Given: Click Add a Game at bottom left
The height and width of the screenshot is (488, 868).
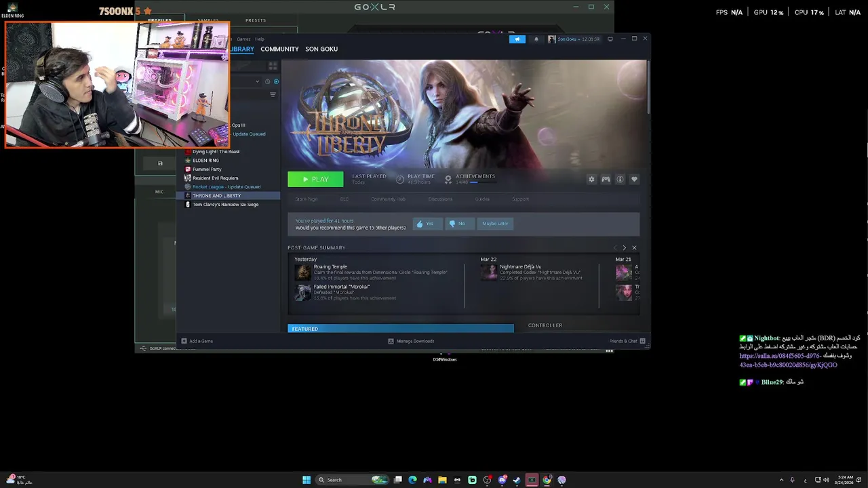Looking at the screenshot, I should tap(197, 342).
